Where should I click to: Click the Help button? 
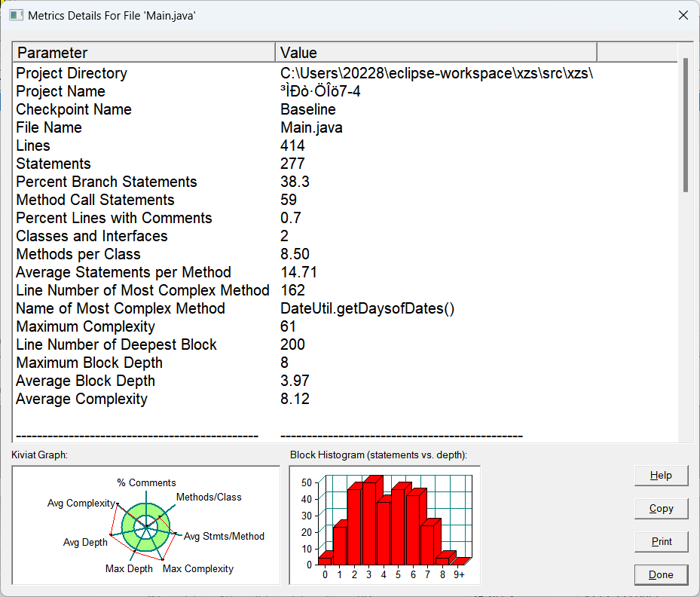tap(661, 476)
